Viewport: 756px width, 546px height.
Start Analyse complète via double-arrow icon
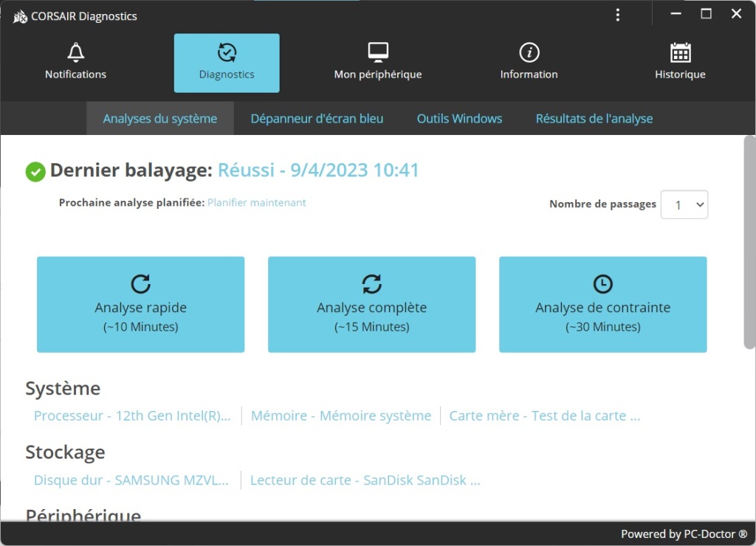point(371,284)
